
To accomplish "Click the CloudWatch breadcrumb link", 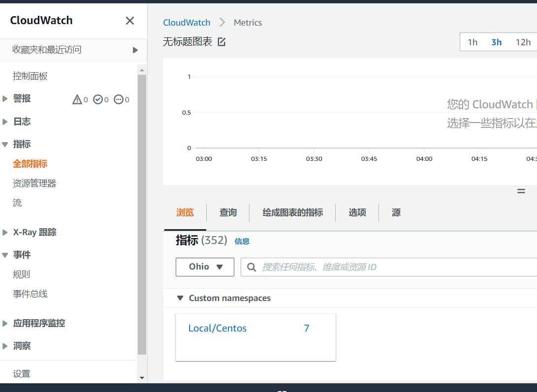I will click(x=187, y=23).
